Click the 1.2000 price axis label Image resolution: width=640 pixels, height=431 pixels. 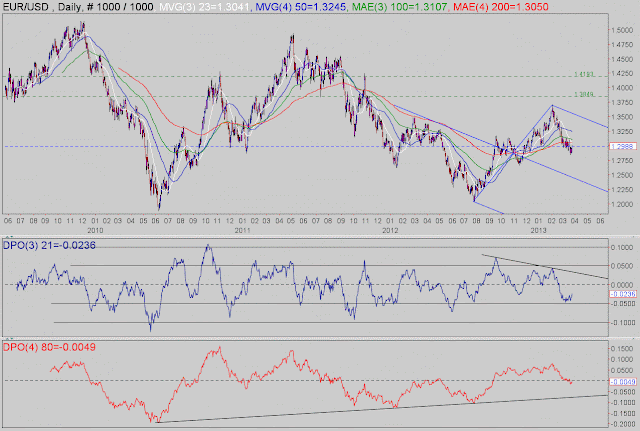point(622,204)
